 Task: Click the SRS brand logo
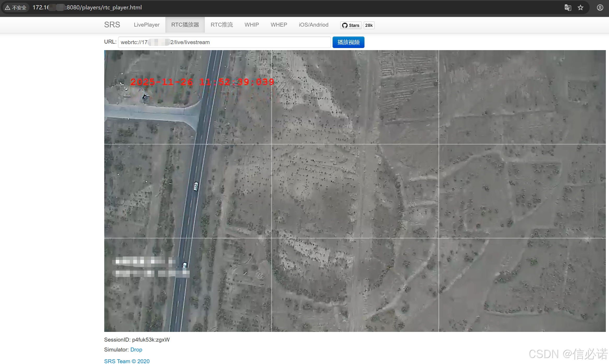pos(112,25)
